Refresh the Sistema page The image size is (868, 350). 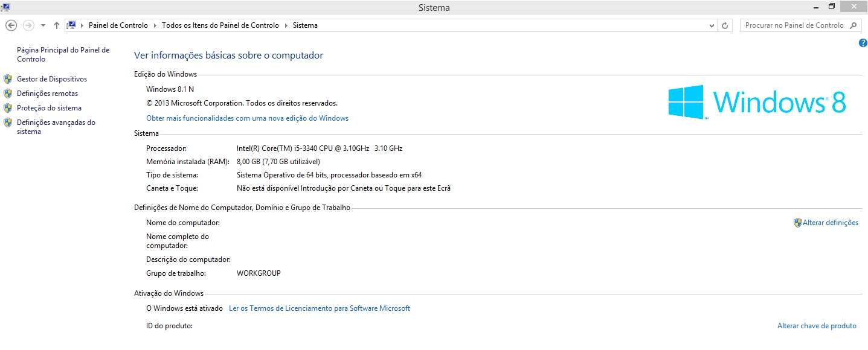point(726,25)
